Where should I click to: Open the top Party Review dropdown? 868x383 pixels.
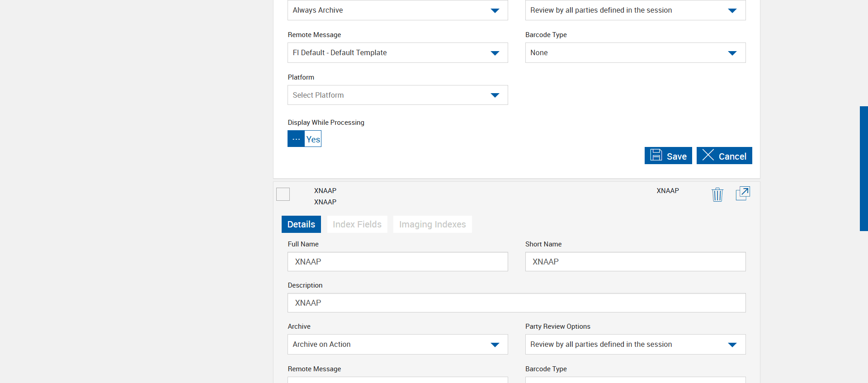635,10
